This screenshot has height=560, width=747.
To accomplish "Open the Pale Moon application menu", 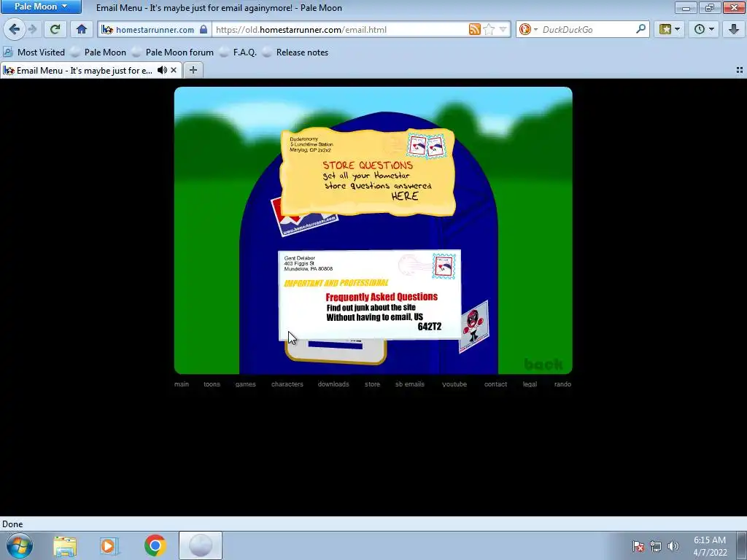I will [41, 7].
